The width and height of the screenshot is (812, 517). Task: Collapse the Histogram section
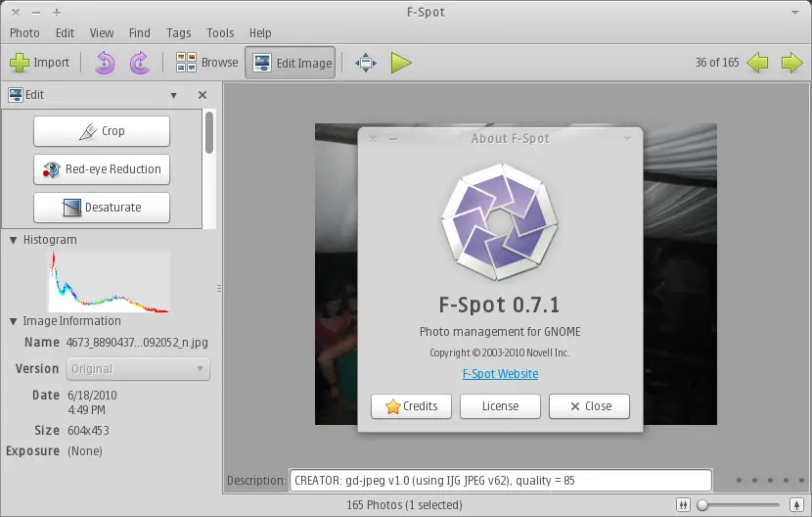click(14, 240)
